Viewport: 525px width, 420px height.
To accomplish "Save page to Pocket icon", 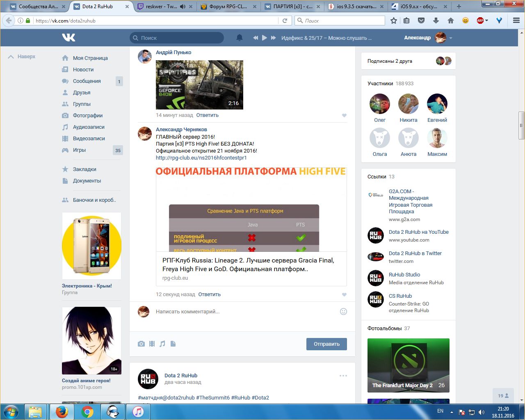I will (421, 21).
